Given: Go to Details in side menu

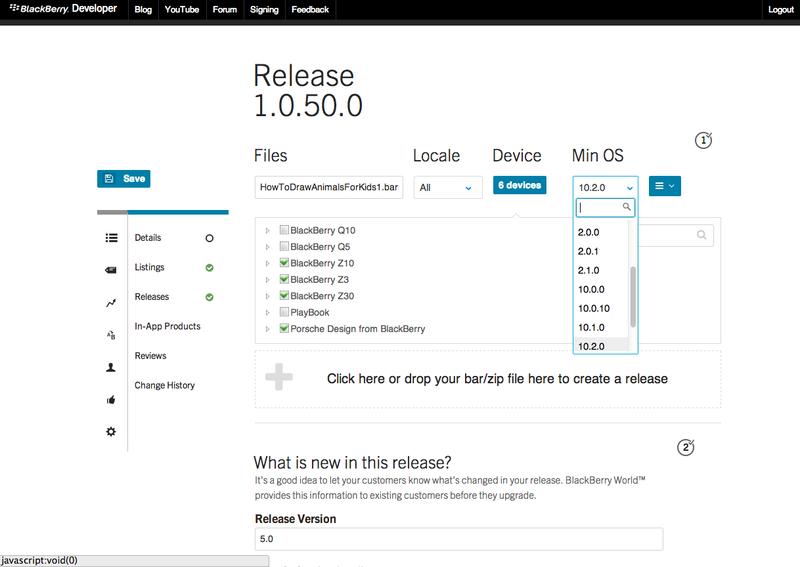Looking at the screenshot, I should pyautogui.click(x=147, y=238).
